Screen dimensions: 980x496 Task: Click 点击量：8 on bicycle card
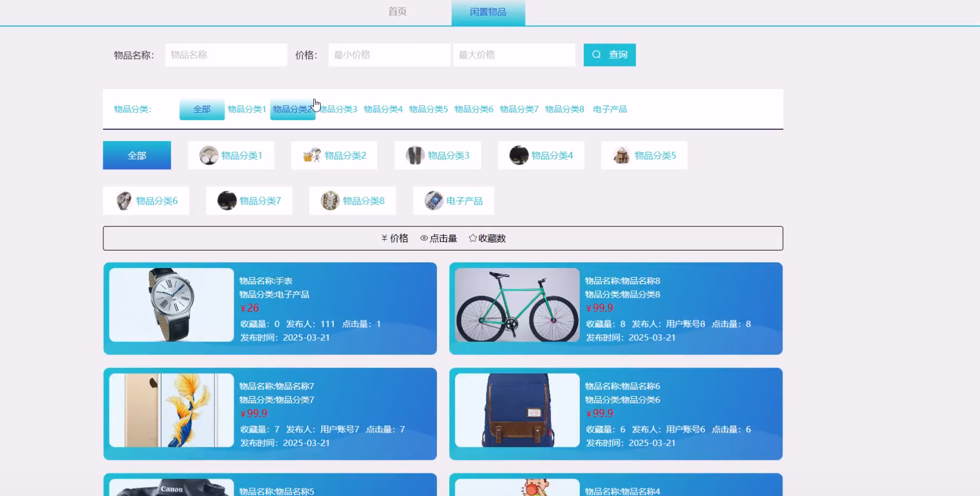731,324
